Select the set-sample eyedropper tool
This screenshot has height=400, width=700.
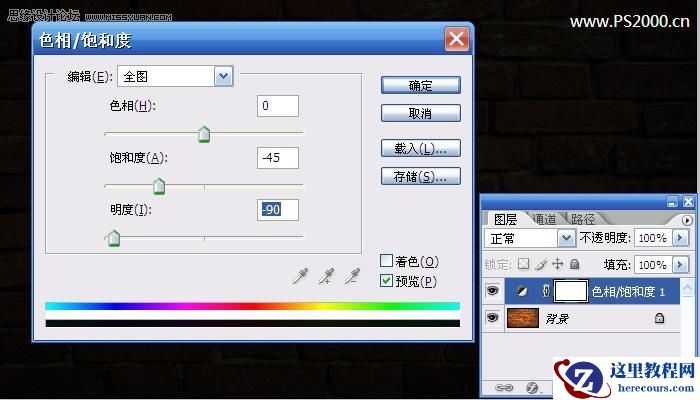coord(300,276)
